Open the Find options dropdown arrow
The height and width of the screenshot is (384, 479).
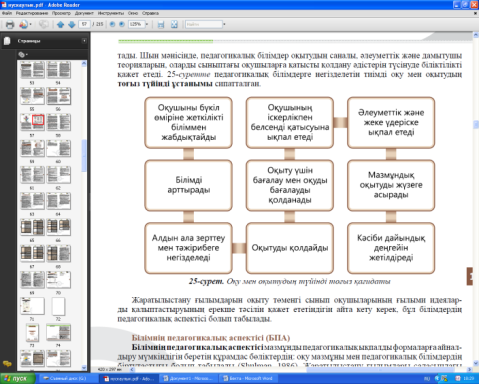[224, 24]
